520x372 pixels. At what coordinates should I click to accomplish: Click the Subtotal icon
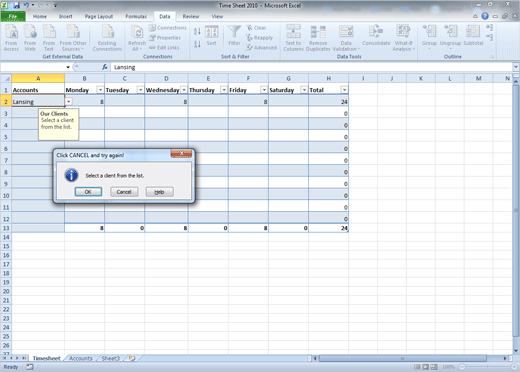pos(473,36)
